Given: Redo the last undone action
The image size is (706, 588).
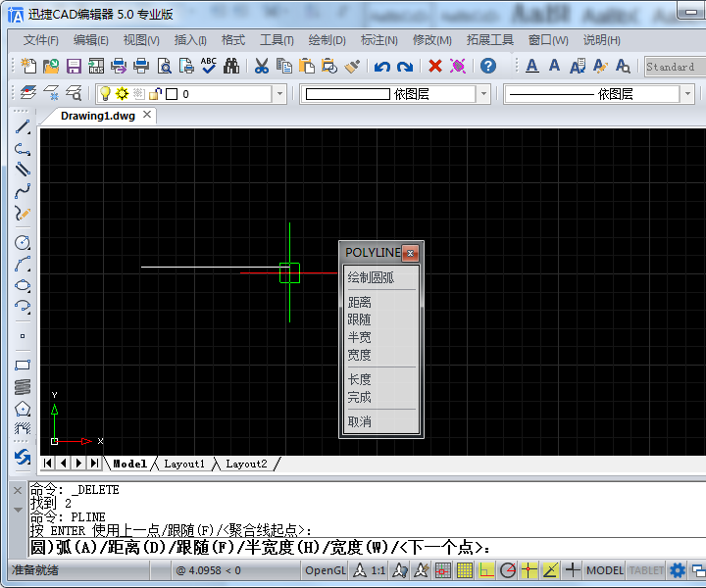Looking at the screenshot, I should click(405, 67).
